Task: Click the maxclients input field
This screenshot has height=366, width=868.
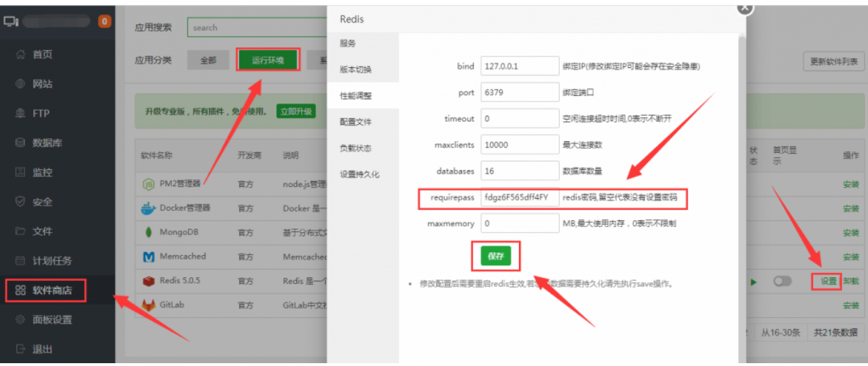Action: coord(520,145)
